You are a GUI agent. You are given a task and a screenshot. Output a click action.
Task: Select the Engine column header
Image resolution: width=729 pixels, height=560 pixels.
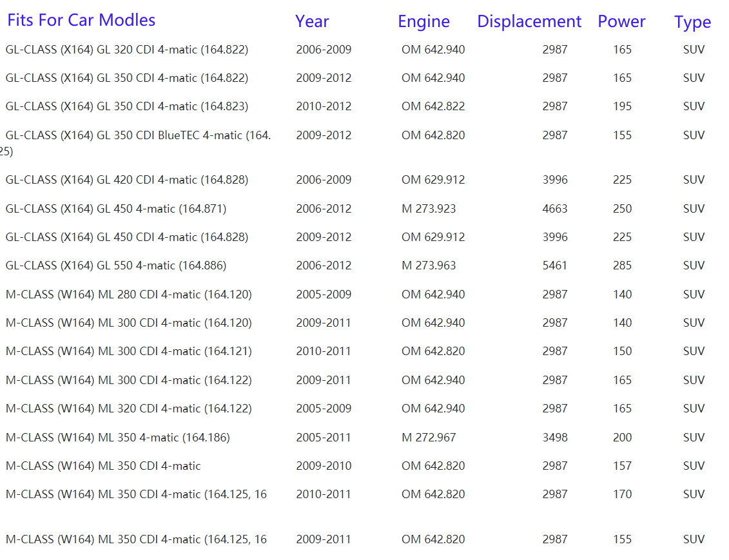(423, 21)
